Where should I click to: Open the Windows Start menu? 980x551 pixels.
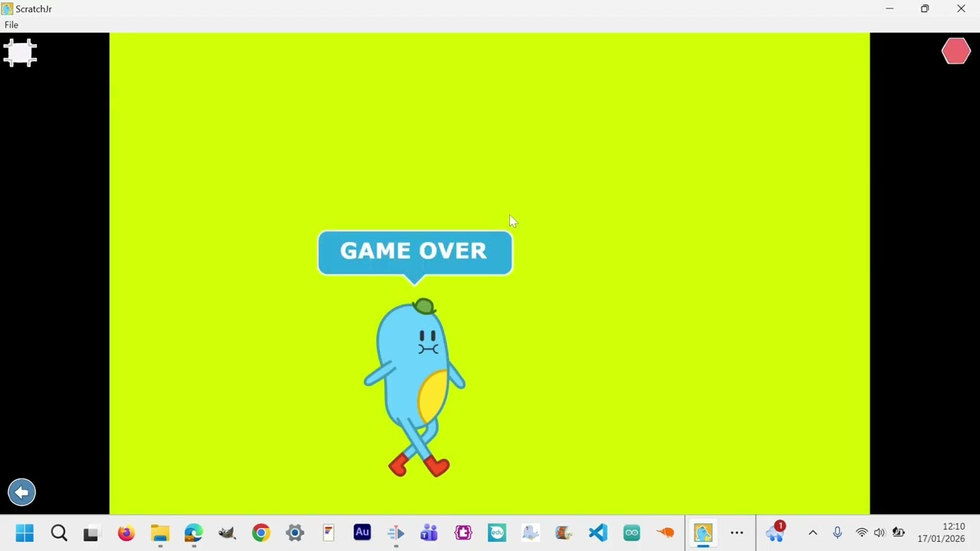pyautogui.click(x=24, y=533)
